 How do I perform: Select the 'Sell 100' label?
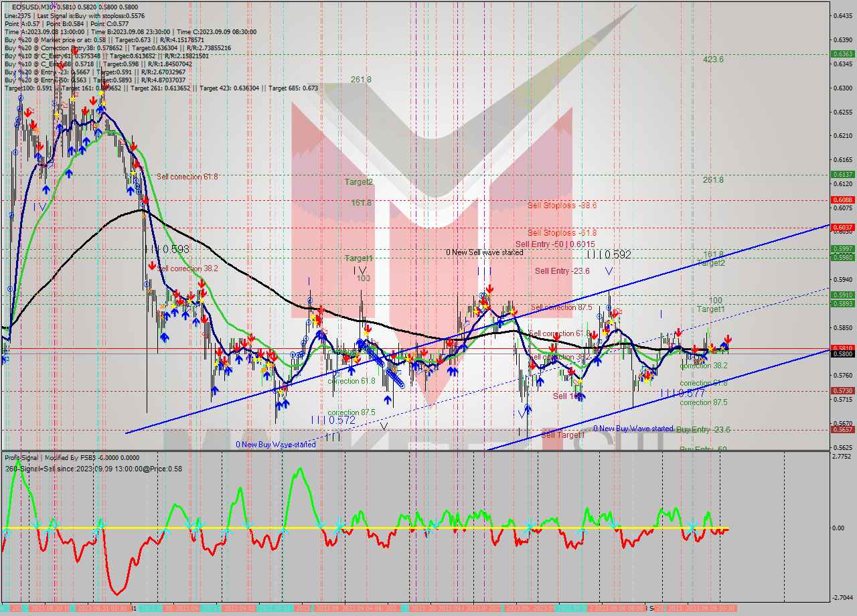[x=567, y=396]
